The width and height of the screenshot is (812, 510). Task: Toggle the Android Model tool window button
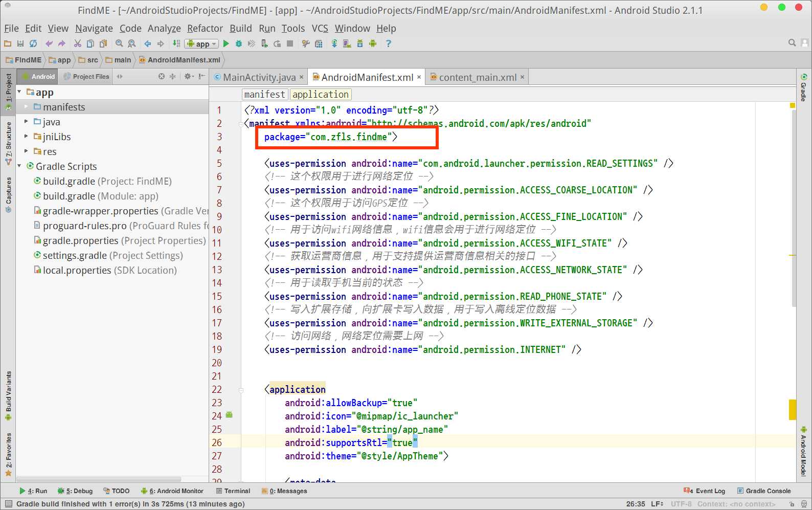pos(804,451)
